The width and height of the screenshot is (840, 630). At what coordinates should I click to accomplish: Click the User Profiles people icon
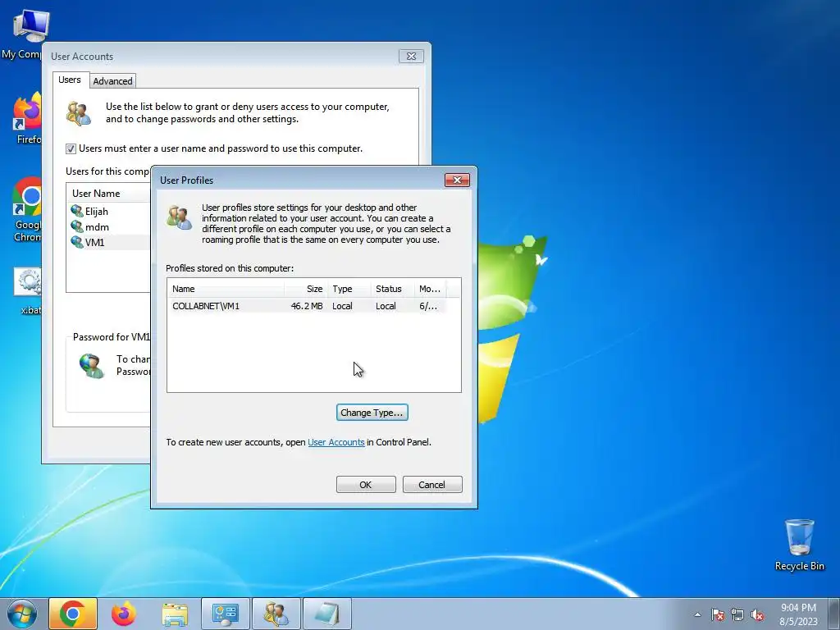(x=179, y=217)
